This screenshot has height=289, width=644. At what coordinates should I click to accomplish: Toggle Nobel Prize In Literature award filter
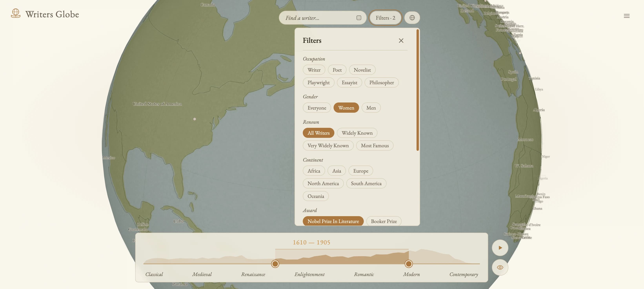click(333, 221)
